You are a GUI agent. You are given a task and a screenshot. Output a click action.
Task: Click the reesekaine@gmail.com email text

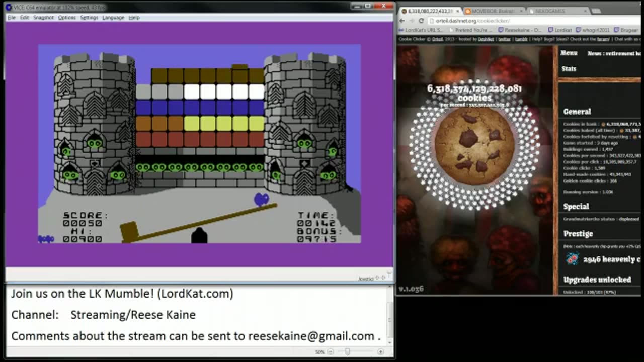coord(311,336)
